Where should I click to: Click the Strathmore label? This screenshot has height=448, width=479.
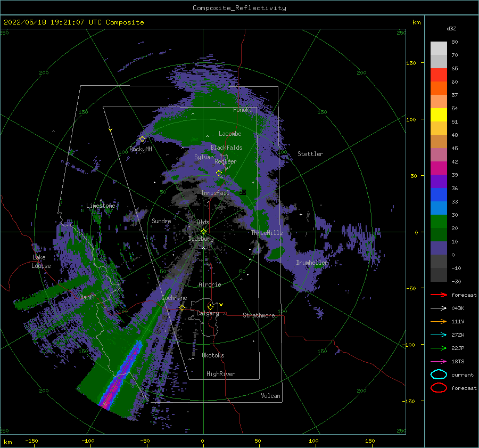259,315
